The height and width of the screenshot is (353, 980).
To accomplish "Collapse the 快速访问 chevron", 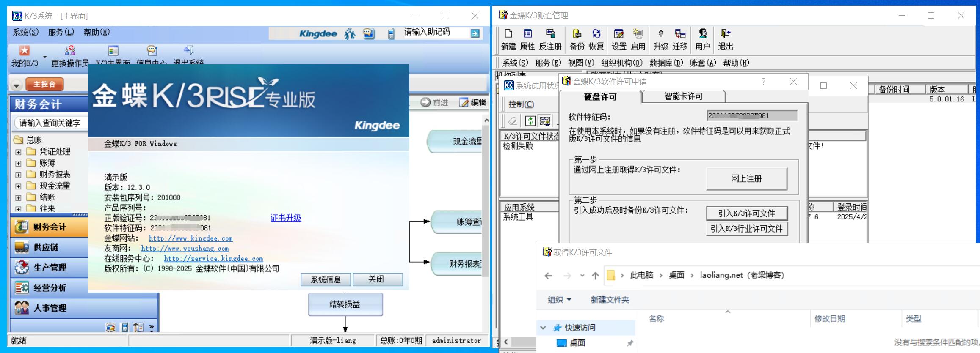I will point(543,328).
